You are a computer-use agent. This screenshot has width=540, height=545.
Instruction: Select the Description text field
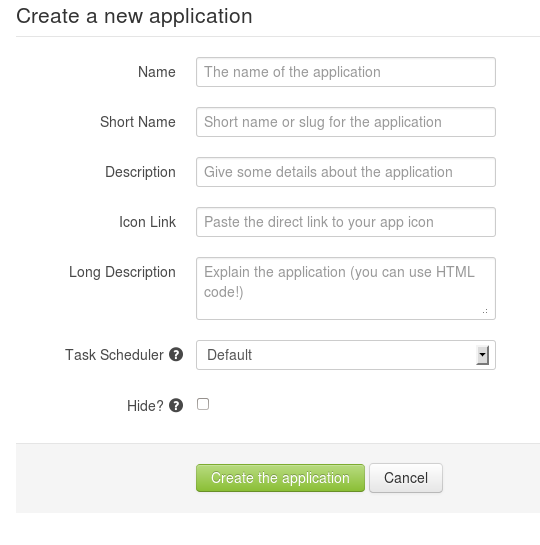346,172
